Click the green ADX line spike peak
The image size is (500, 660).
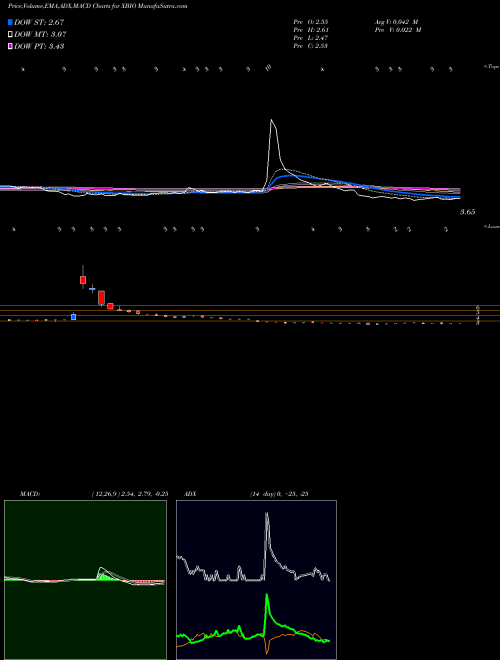(267, 596)
